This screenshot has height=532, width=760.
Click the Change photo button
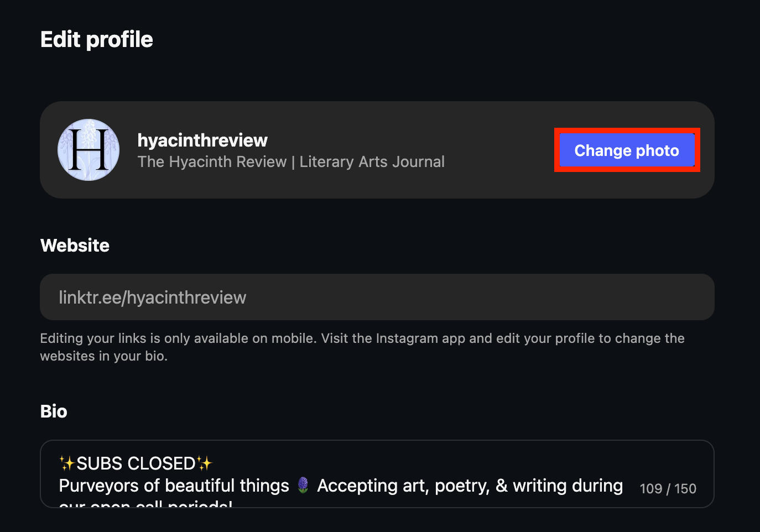pos(627,150)
